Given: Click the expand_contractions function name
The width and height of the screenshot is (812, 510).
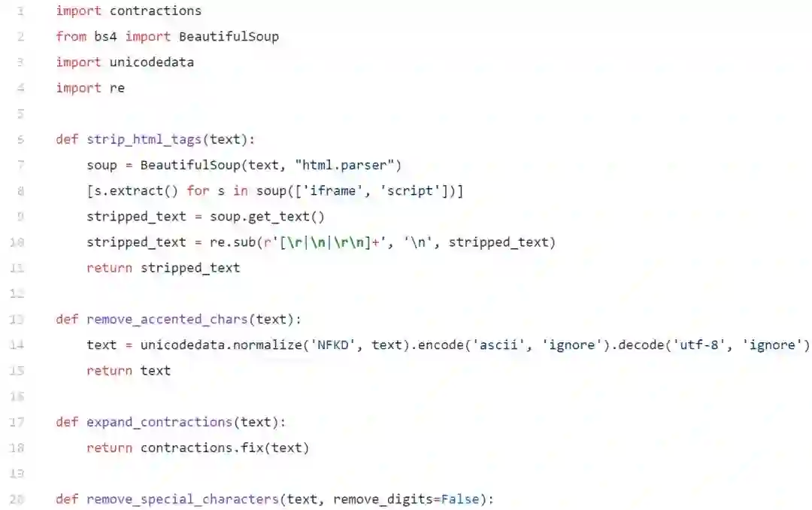Looking at the screenshot, I should click(159, 423).
